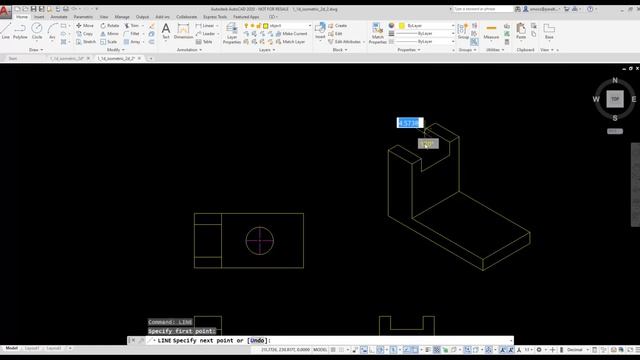Viewport: 640px width, 360px height.
Task: Open Layer Properties manager
Action: pyautogui.click(x=231, y=33)
